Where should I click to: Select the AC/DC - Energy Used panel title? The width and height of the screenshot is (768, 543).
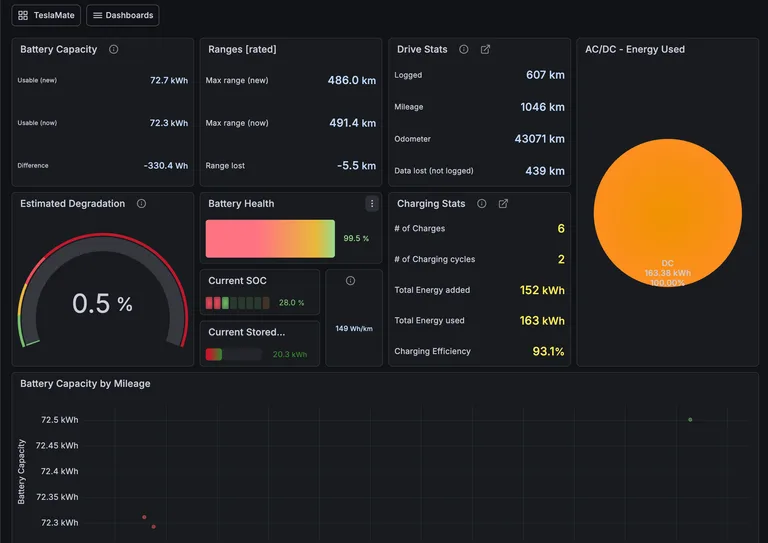[635, 49]
